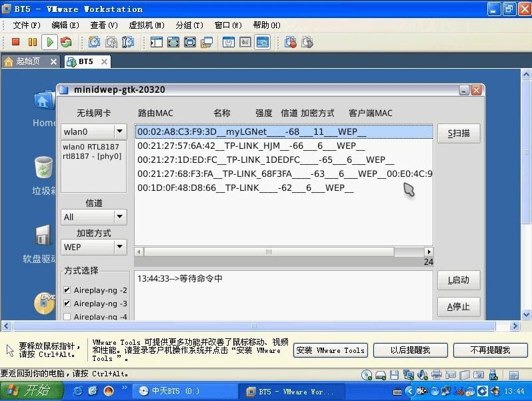
Task: Click the A停止 stop button
Action: pos(459,307)
